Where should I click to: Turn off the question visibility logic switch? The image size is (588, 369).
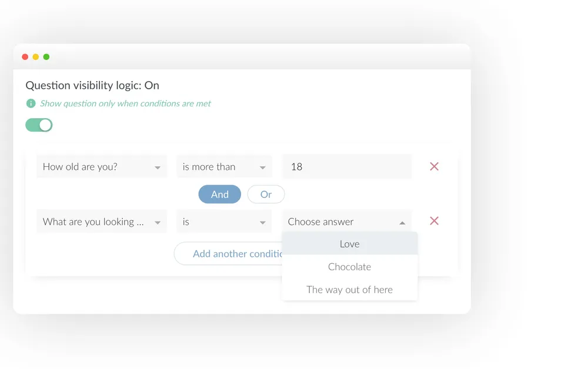39,125
